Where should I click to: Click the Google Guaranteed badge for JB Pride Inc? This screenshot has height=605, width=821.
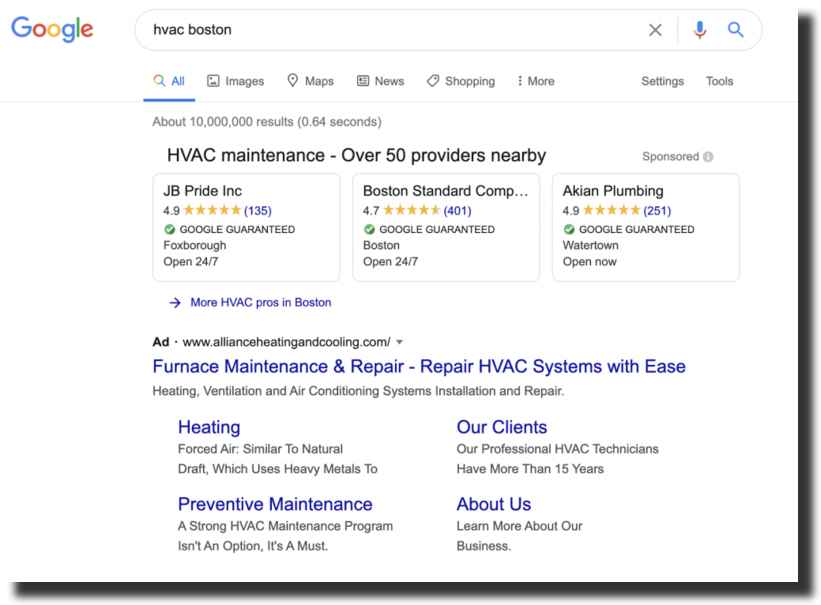point(229,229)
